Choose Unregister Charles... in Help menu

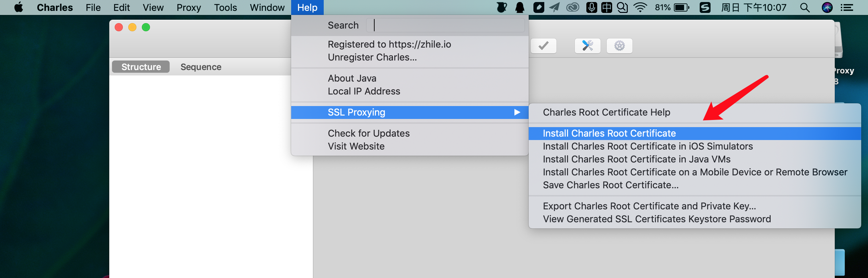(410, 57)
